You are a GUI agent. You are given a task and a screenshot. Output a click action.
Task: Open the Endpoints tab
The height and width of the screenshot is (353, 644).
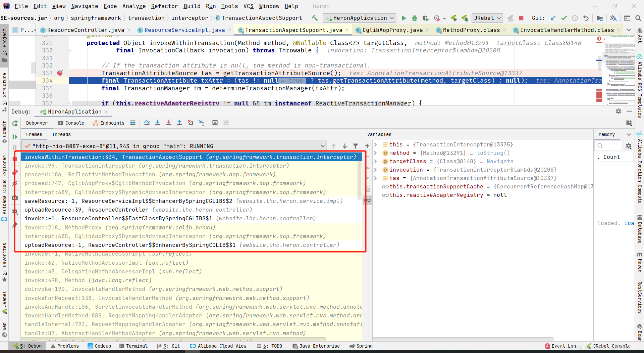tap(109, 123)
